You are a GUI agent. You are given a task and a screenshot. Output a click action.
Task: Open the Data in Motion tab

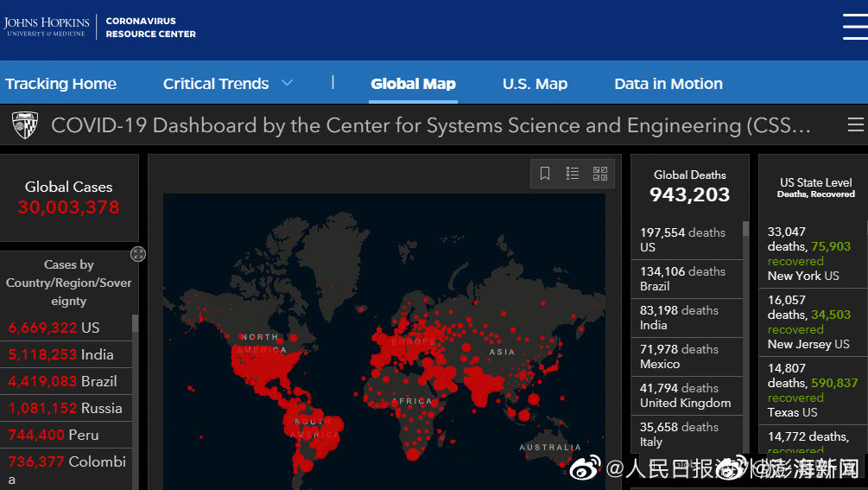coord(668,84)
